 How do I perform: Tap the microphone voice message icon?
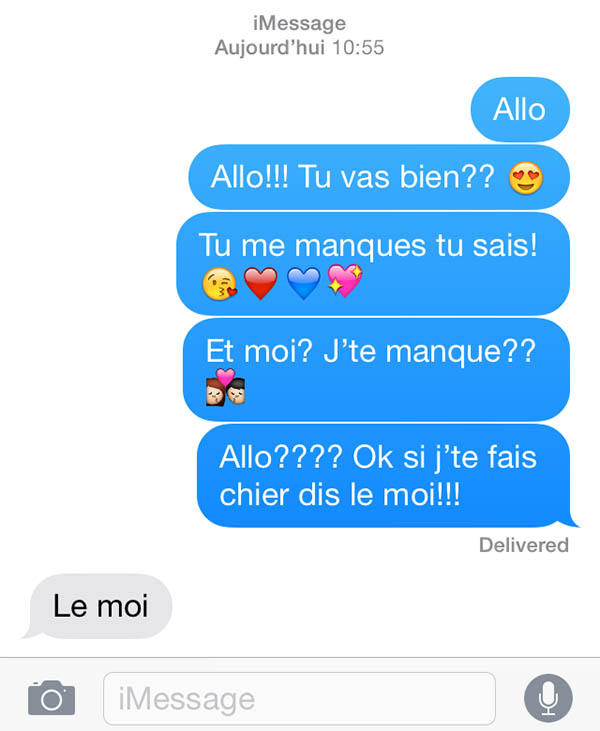pos(548,698)
